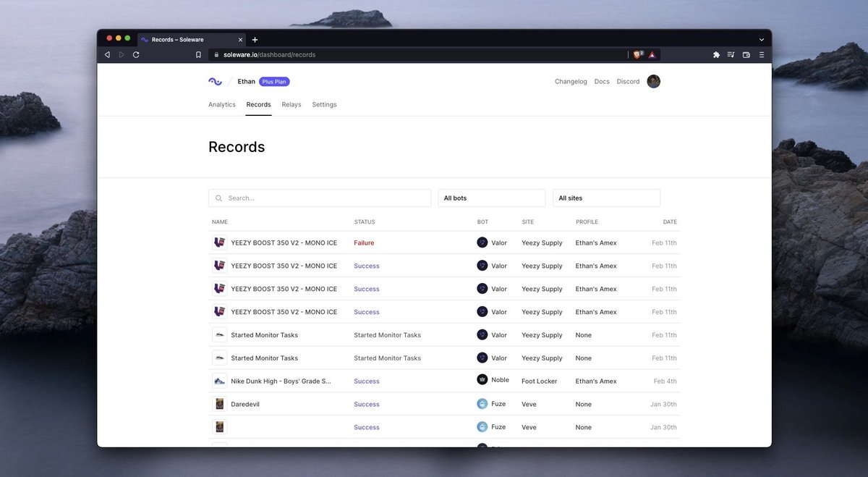The height and width of the screenshot is (477, 868).
Task: Go back with the browser back arrow
Action: point(108,54)
